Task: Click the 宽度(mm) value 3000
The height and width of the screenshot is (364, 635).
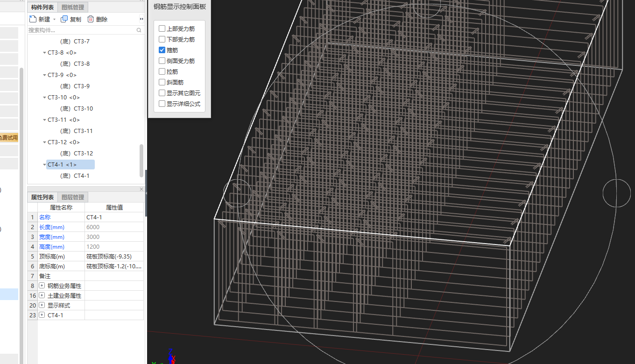Action: [x=114, y=237]
